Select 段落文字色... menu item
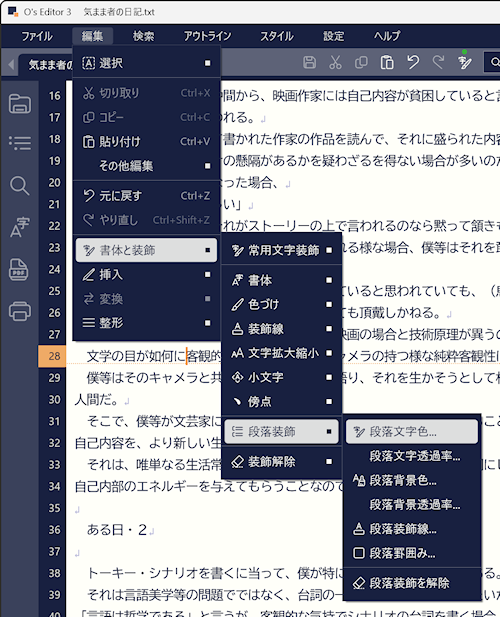Viewport: 500px width, 617px height. point(412,432)
